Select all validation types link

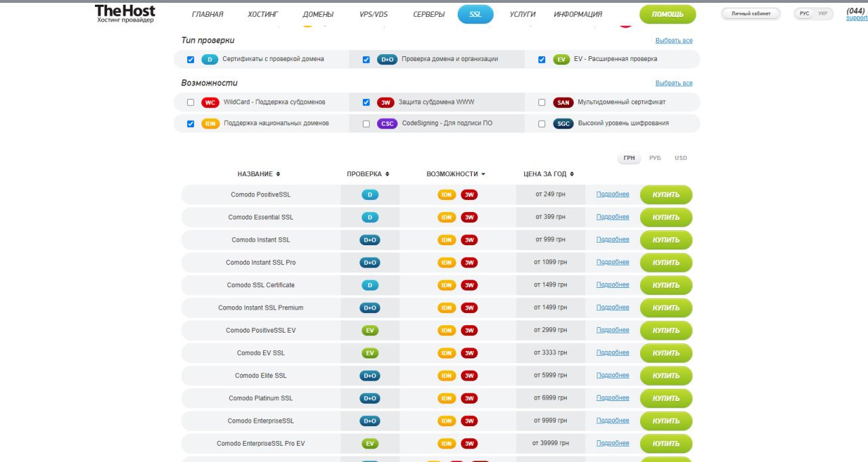[x=674, y=41]
